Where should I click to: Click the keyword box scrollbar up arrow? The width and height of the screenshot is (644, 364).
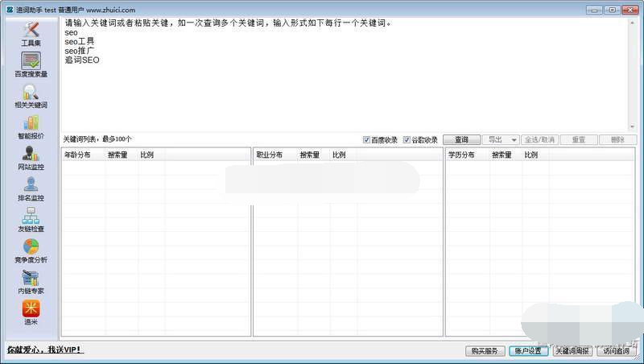coord(632,23)
